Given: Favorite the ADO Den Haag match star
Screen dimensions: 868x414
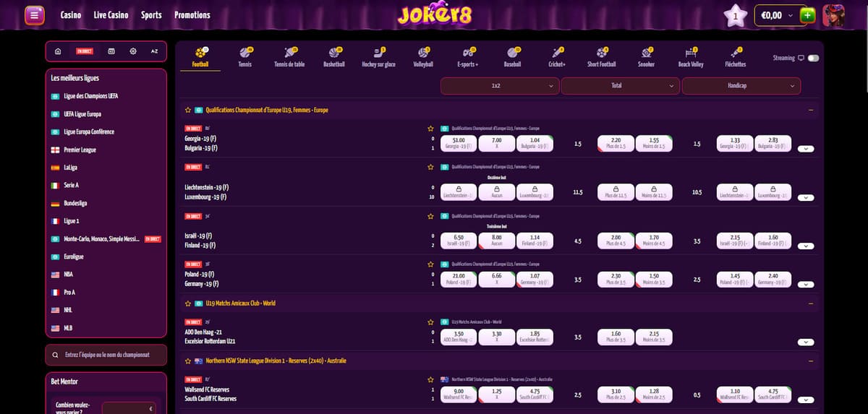Looking at the screenshot, I should coord(431,322).
